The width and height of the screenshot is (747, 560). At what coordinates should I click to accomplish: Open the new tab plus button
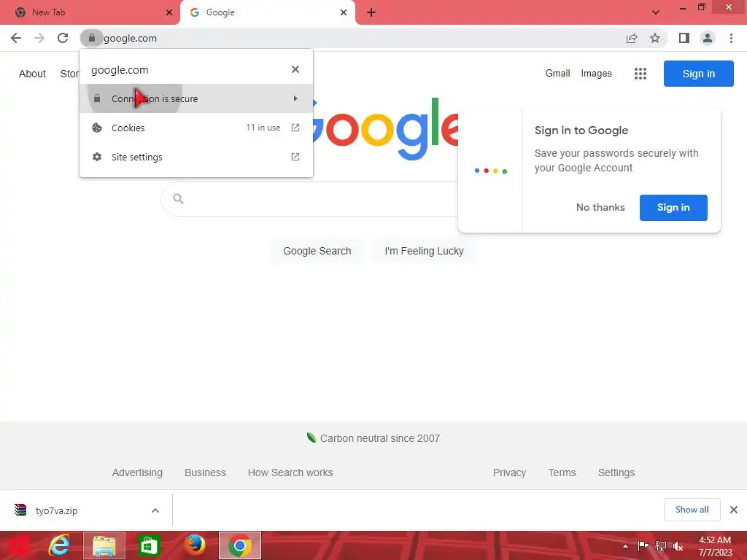[x=371, y=12]
